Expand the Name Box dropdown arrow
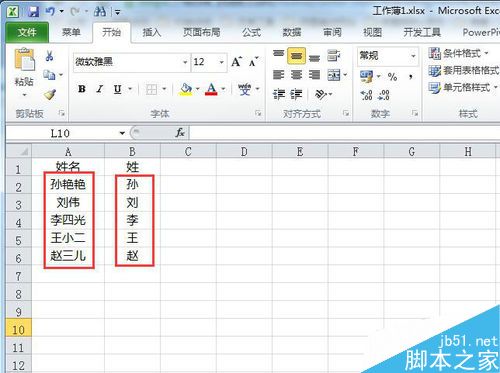Image resolution: width=500 pixels, height=373 pixels. [x=122, y=133]
